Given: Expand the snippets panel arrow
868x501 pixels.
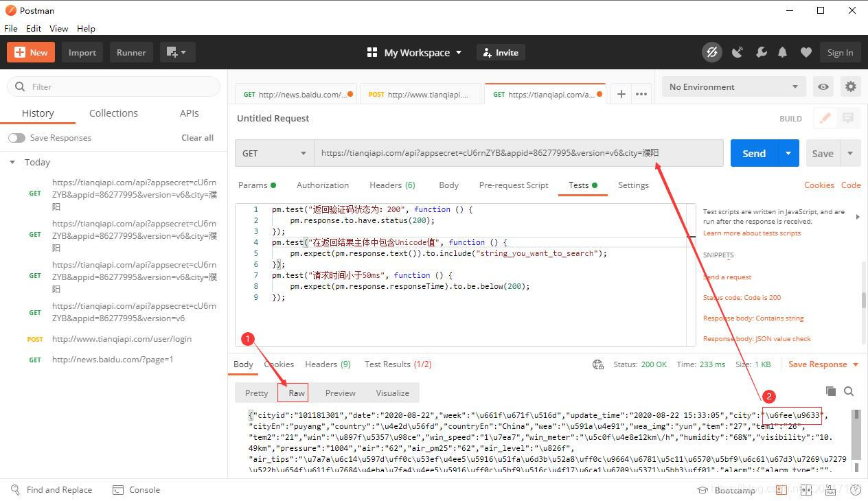Looking at the screenshot, I should pyautogui.click(x=858, y=217).
